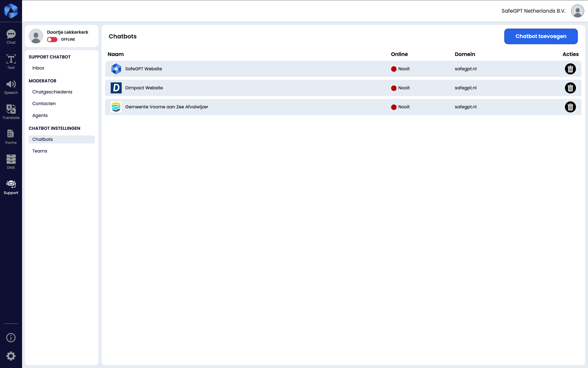Open the Text tool icon
Image resolution: width=588 pixels, height=368 pixels.
pyautogui.click(x=11, y=62)
